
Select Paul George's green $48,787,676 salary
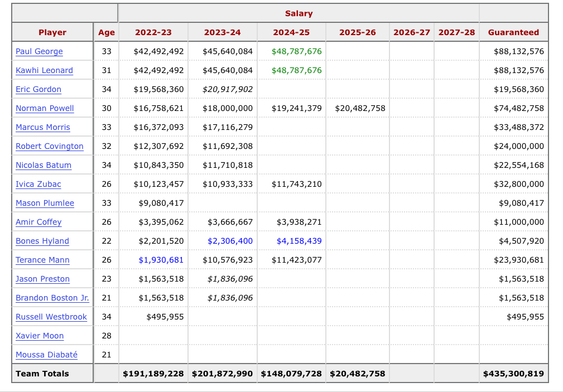pos(297,51)
